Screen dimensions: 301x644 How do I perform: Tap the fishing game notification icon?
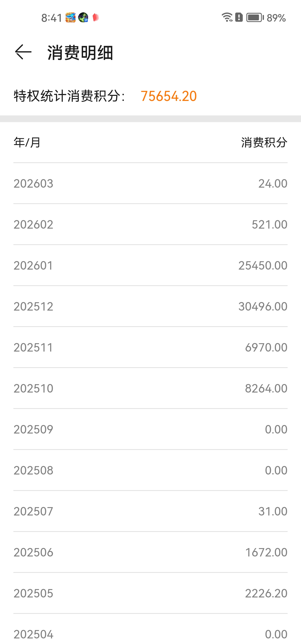coord(71,18)
